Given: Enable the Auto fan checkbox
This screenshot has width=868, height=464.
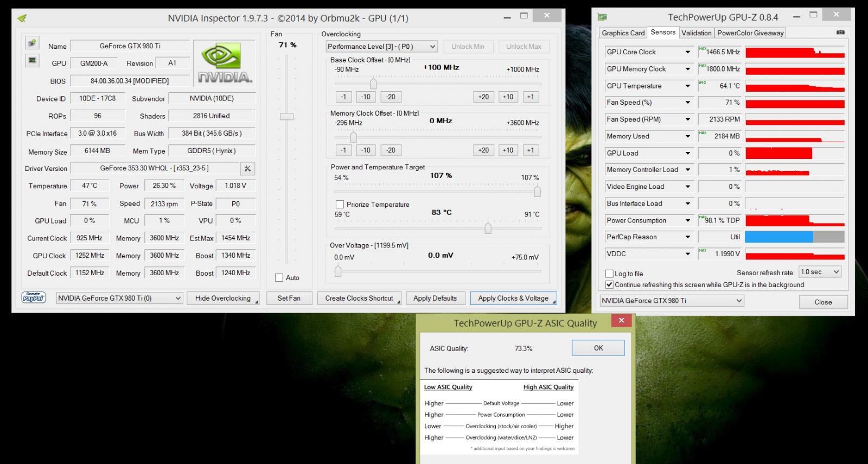Looking at the screenshot, I should 279,277.
